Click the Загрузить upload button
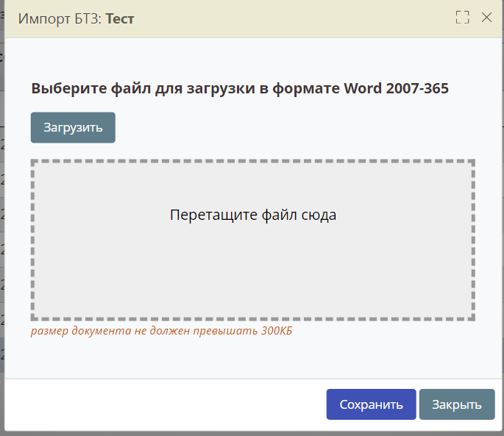Image resolution: width=504 pixels, height=436 pixels. pyautogui.click(x=73, y=127)
